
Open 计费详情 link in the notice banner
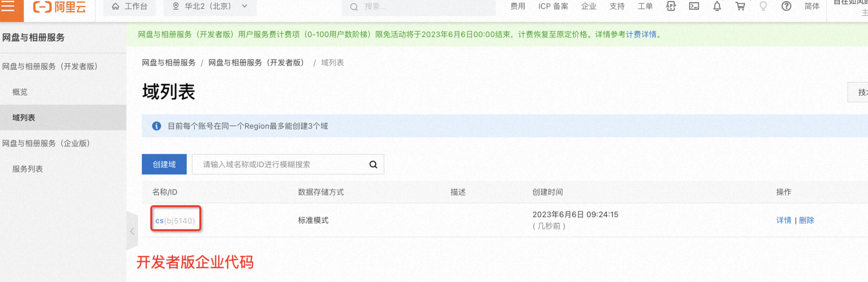click(x=641, y=34)
